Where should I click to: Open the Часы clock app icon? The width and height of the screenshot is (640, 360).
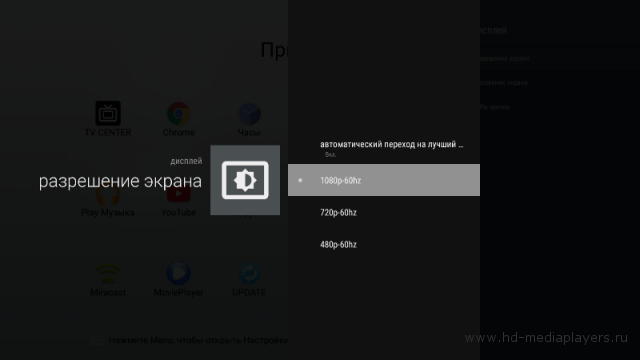click(x=249, y=113)
